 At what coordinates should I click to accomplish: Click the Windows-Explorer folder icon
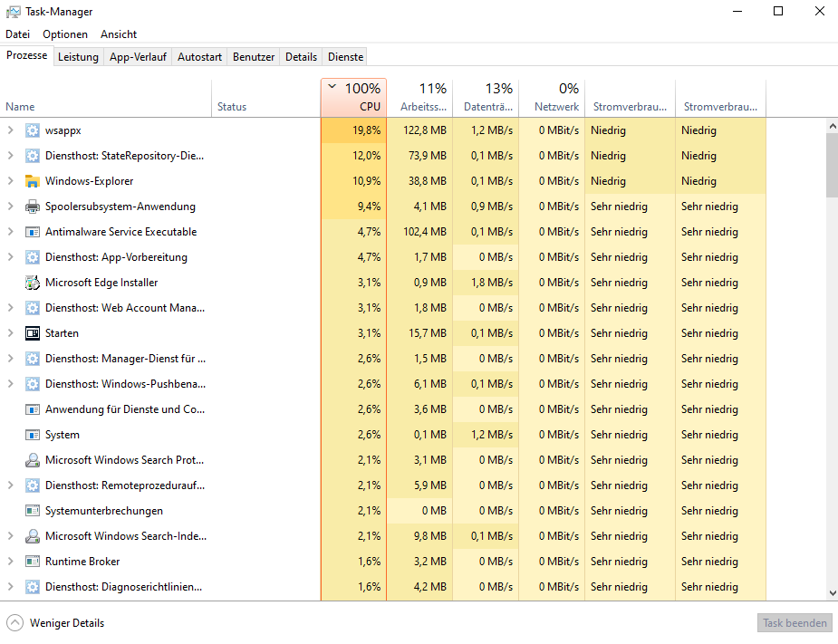pos(33,181)
